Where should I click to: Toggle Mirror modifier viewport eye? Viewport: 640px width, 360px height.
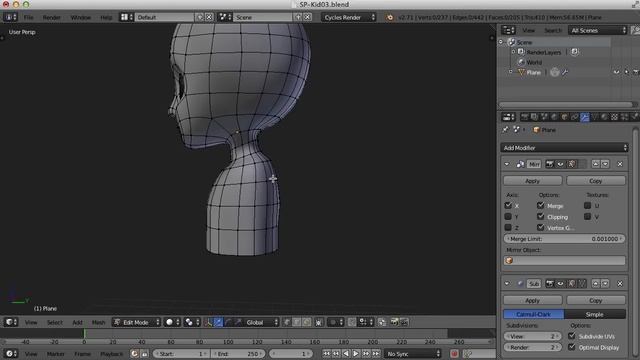tap(560, 164)
